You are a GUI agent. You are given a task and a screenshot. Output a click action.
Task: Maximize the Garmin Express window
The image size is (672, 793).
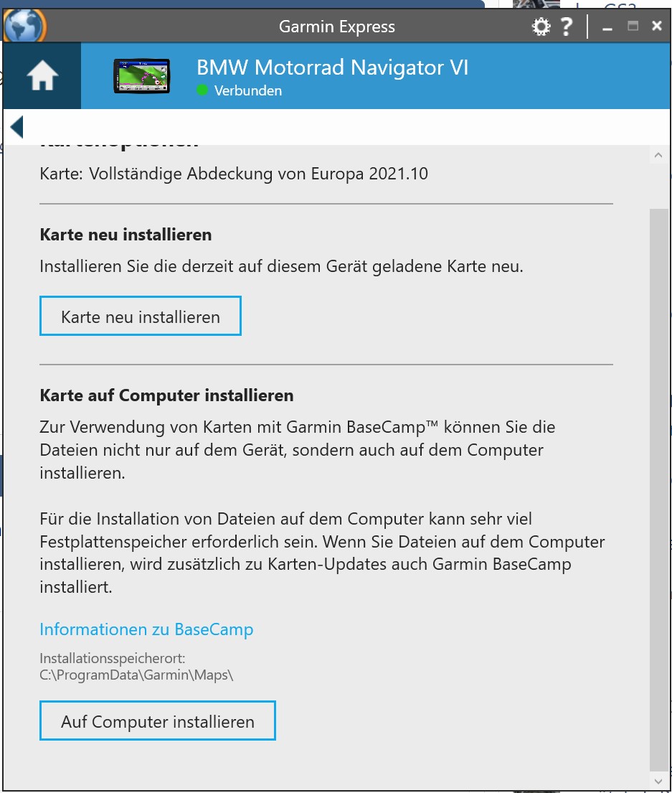pos(633,27)
